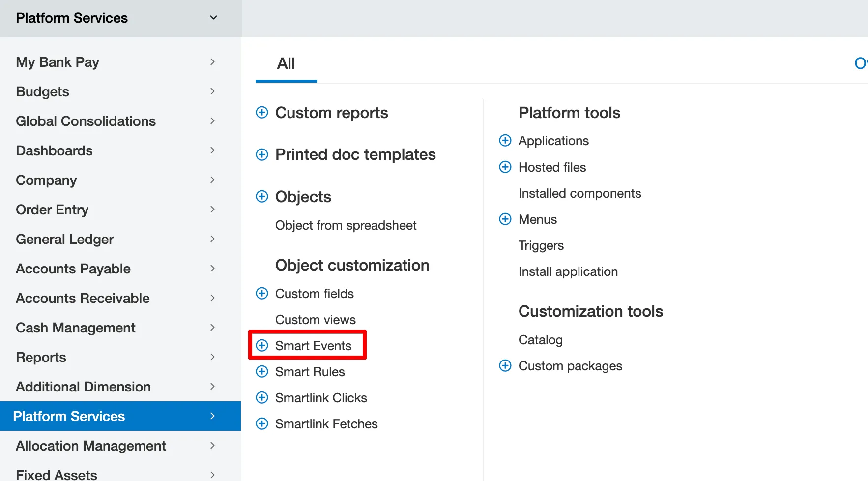868x481 pixels.
Task: Click the plus icon next to Smart Rules
Action: [262, 372]
